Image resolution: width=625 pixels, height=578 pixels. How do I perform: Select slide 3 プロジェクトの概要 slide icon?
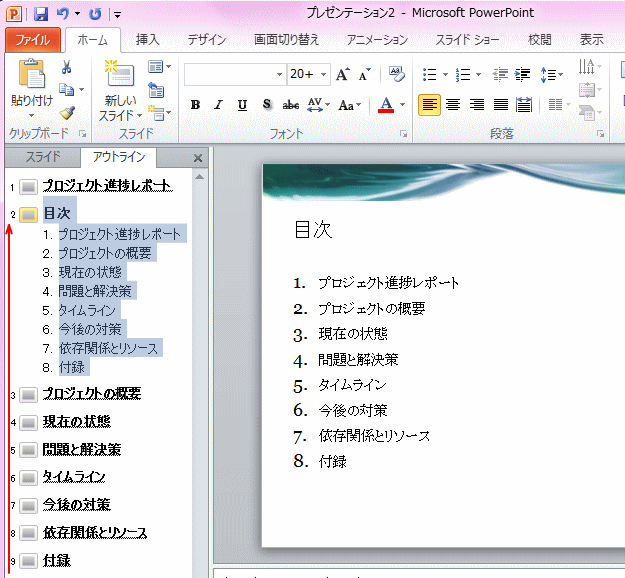click(x=28, y=395)
